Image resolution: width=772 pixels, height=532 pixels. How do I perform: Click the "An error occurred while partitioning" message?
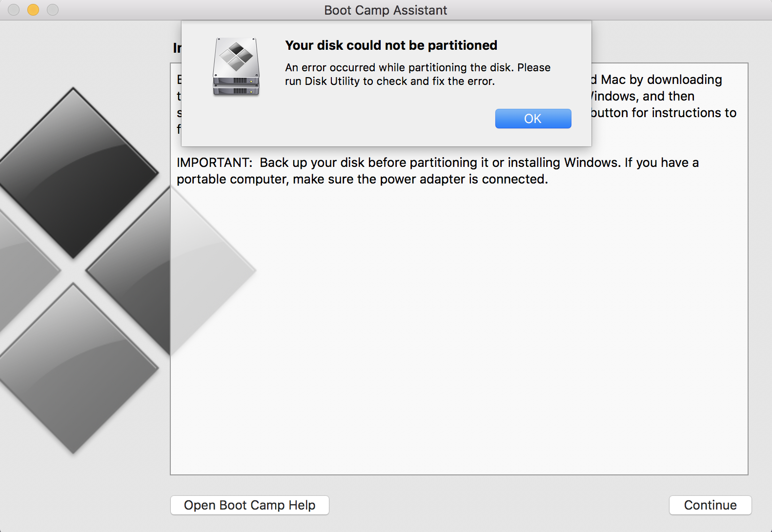click(x=418, y=74)
